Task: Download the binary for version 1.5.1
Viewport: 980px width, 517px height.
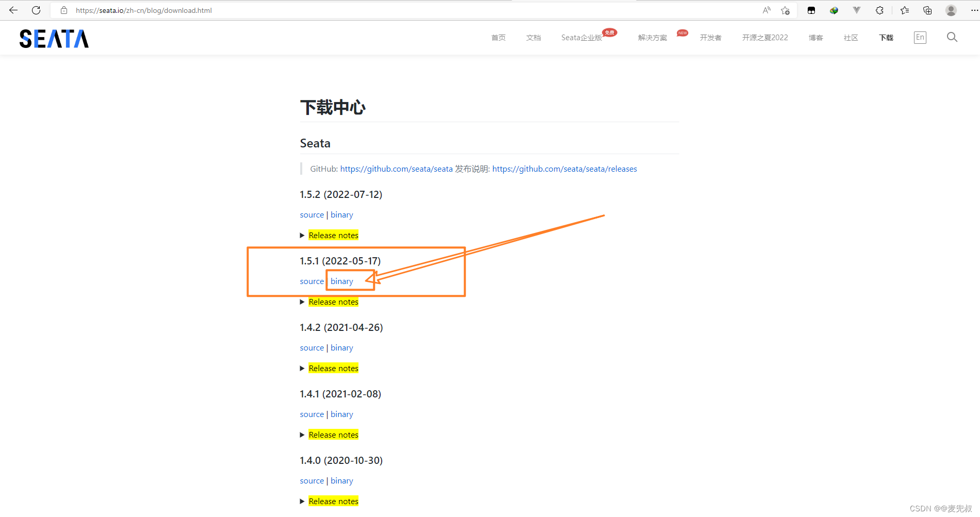Action: tap(341, 281)
